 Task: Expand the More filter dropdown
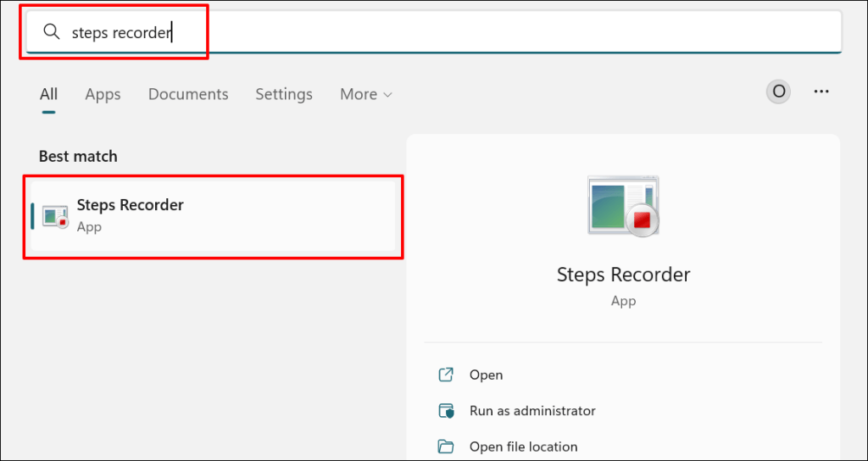tap(365, 94)
